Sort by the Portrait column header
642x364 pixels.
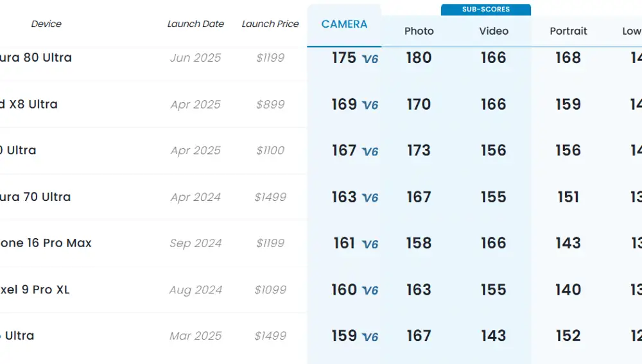[x=568, y=31]
